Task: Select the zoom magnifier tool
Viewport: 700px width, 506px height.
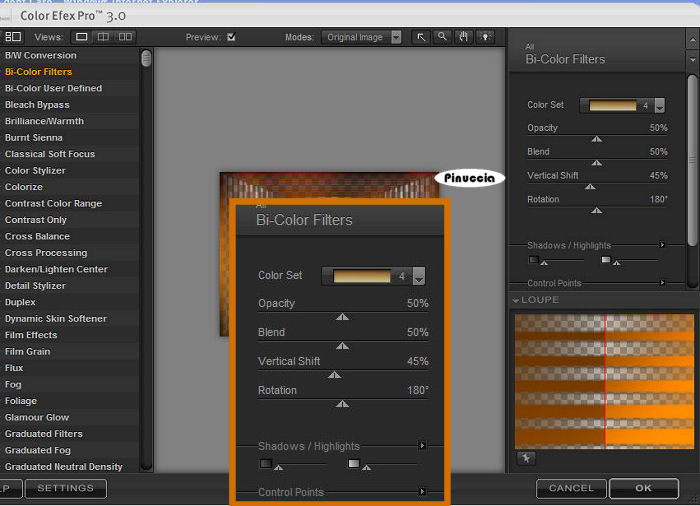Action: point(442,37)
